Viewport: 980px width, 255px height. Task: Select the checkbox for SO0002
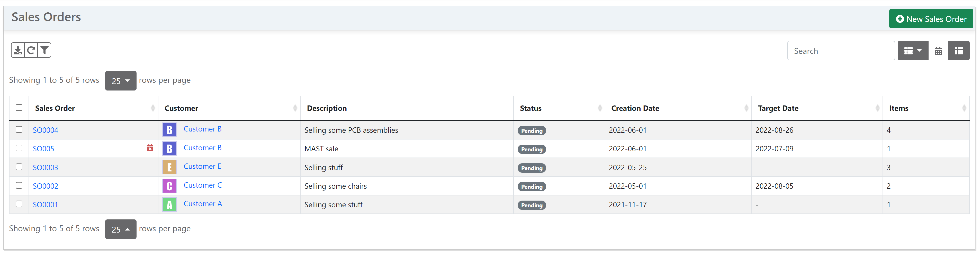click(x=19, y=186)
